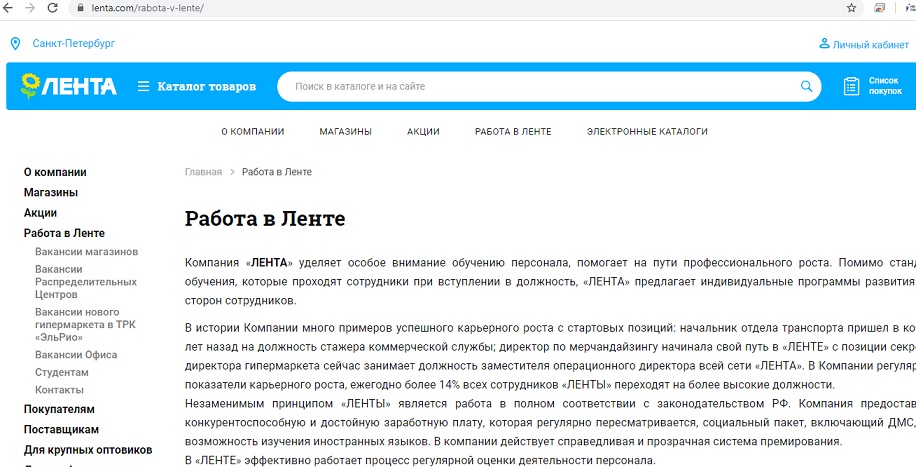916x467 pixels.
Task: Bookmark this page with star icon
Action: click(x=851, y=8)
